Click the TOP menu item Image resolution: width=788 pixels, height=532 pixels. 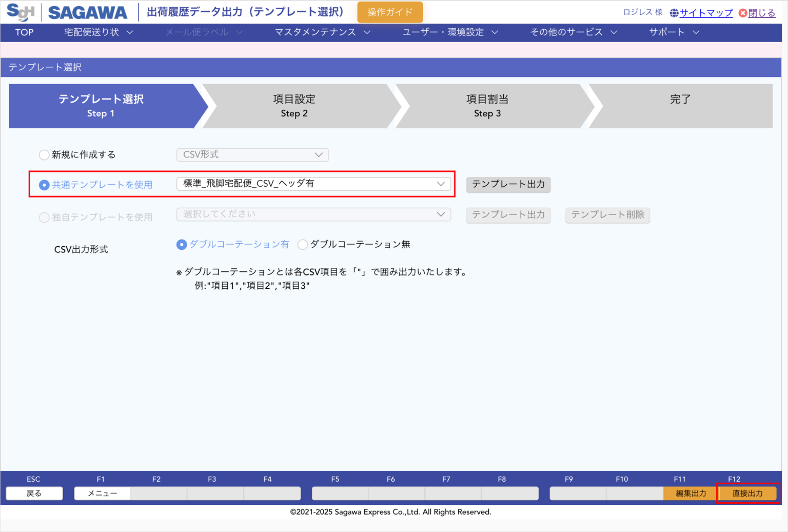pos(24,32)
